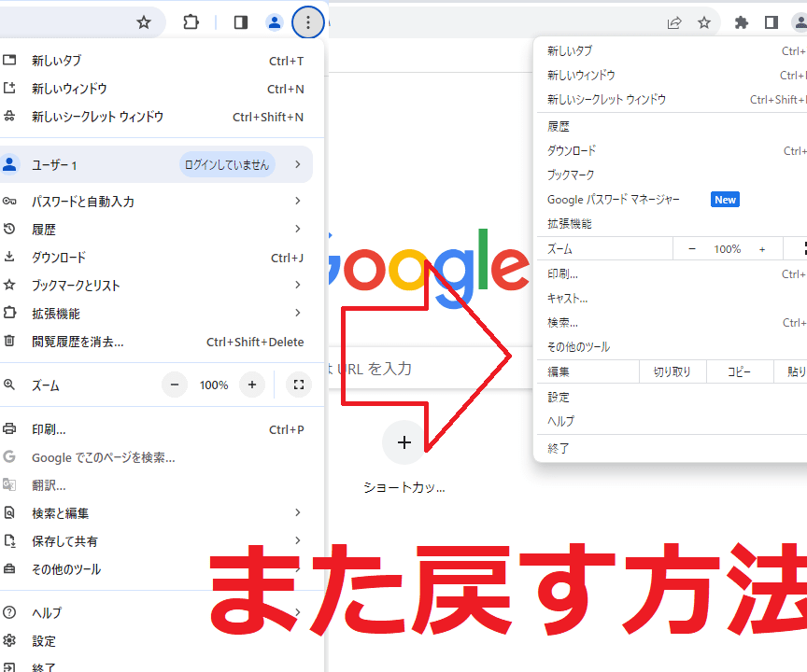Click the add shortcut plus button
807x672 pixels.
point(404,442)
